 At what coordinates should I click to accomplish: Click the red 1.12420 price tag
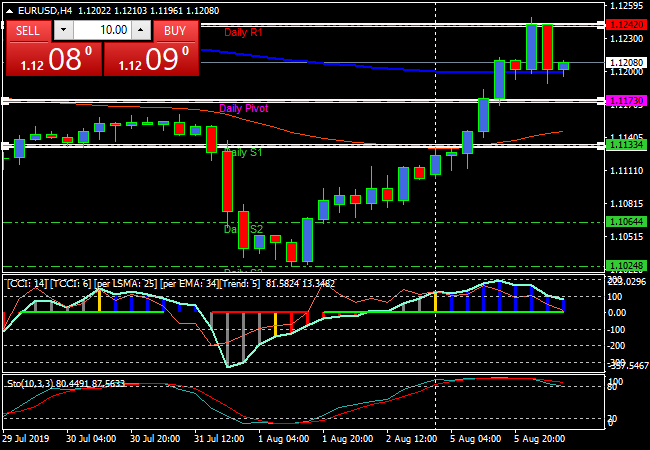(625, 24)
